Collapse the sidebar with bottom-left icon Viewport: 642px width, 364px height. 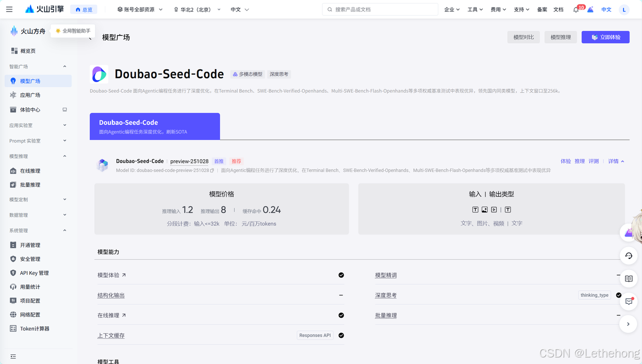(x=13, y=356)
